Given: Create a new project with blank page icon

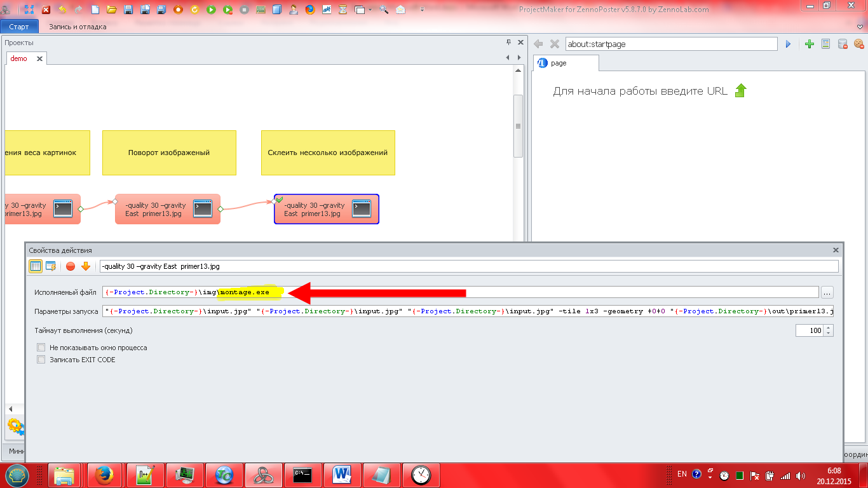Looking at the screenshot, I should (x=95, y=9).
